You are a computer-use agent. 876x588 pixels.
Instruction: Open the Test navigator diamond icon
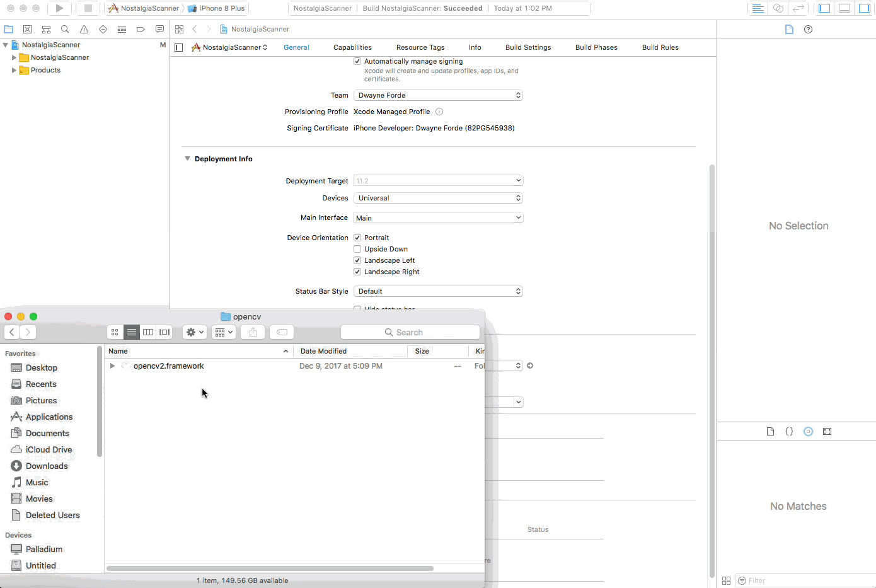pos(103,29)
